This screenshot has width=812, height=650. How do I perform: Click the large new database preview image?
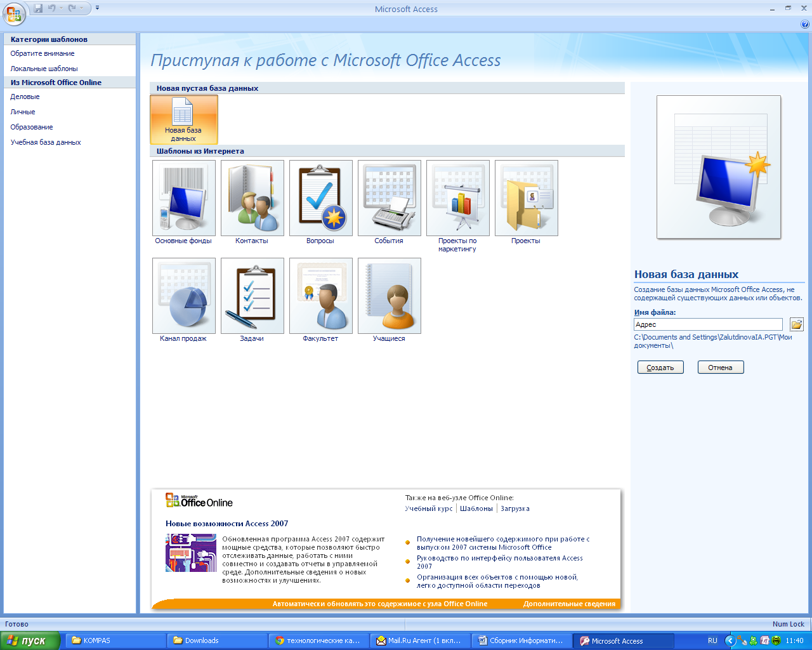(719, 168)
